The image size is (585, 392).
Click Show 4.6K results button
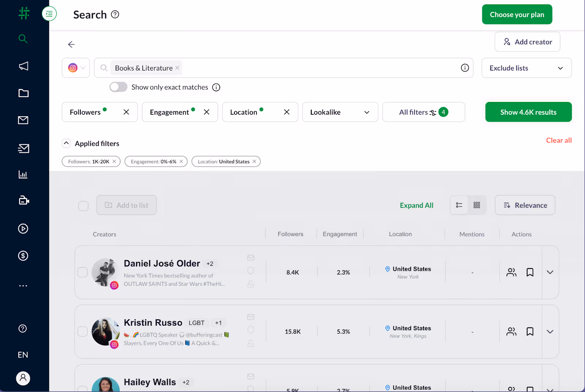[528, 112]
